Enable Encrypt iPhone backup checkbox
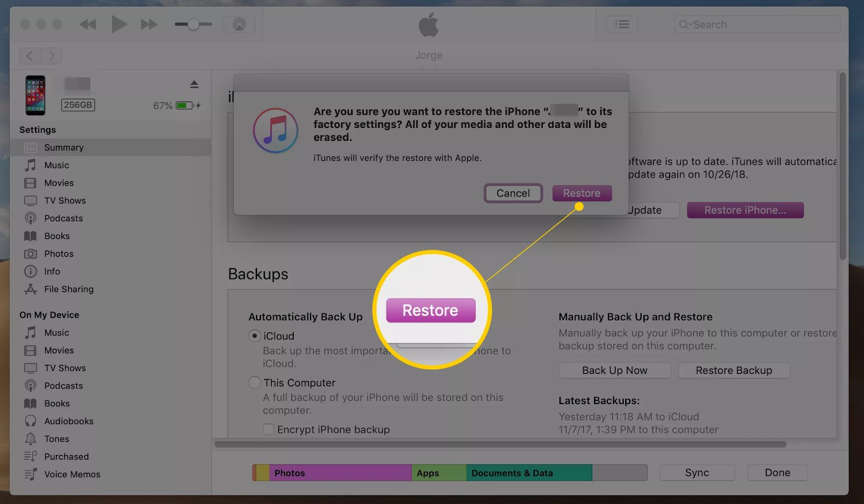 [x=268, y=430]
